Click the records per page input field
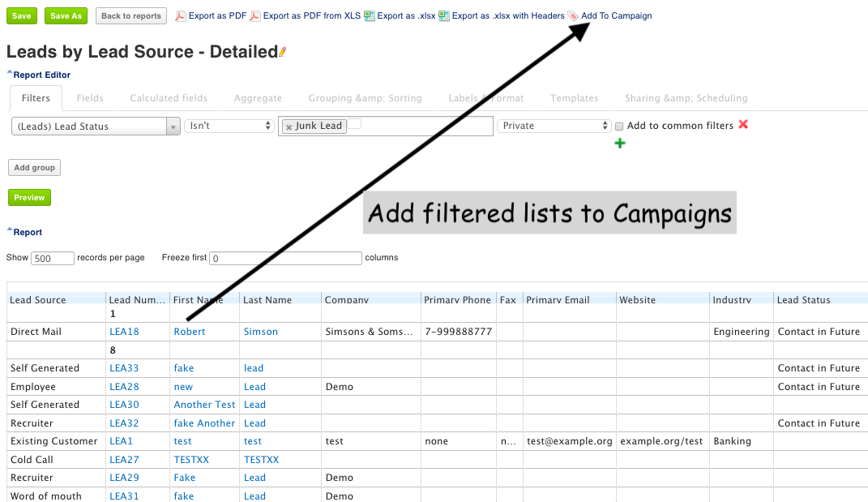The height and width of the screenshot is (502, 868). click(x=53, y=258)
